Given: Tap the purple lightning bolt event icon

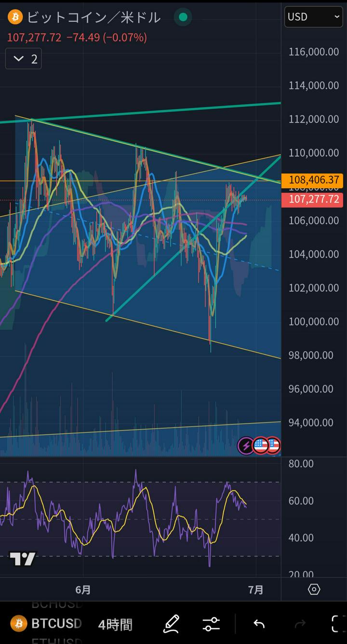Looking at the screenshot, I should point(246,446).
